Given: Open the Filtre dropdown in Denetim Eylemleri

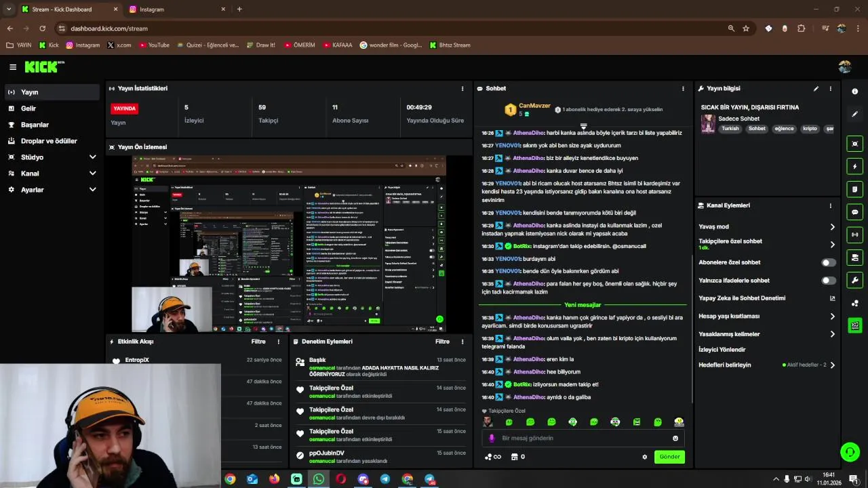Looking at the screenshot, I should click(x=443, y=342).
